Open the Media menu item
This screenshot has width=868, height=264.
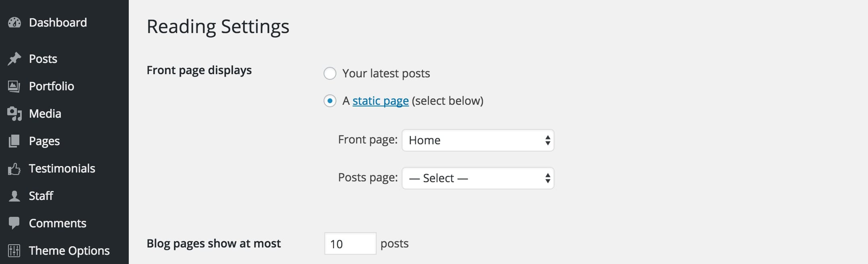45,114
